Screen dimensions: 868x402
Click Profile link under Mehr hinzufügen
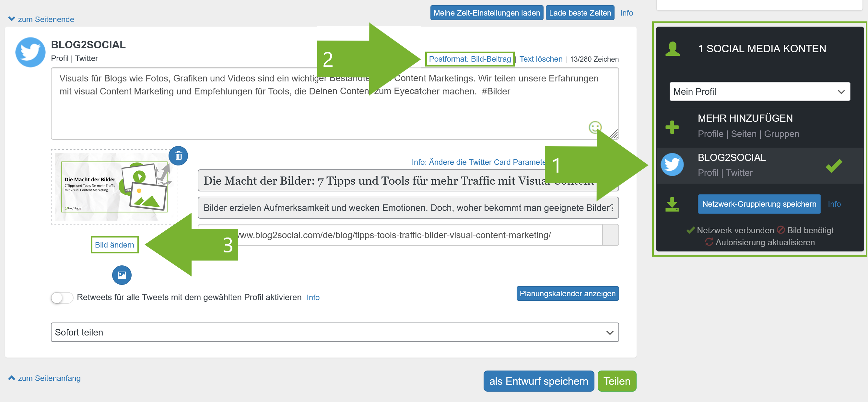coord(710,134)
